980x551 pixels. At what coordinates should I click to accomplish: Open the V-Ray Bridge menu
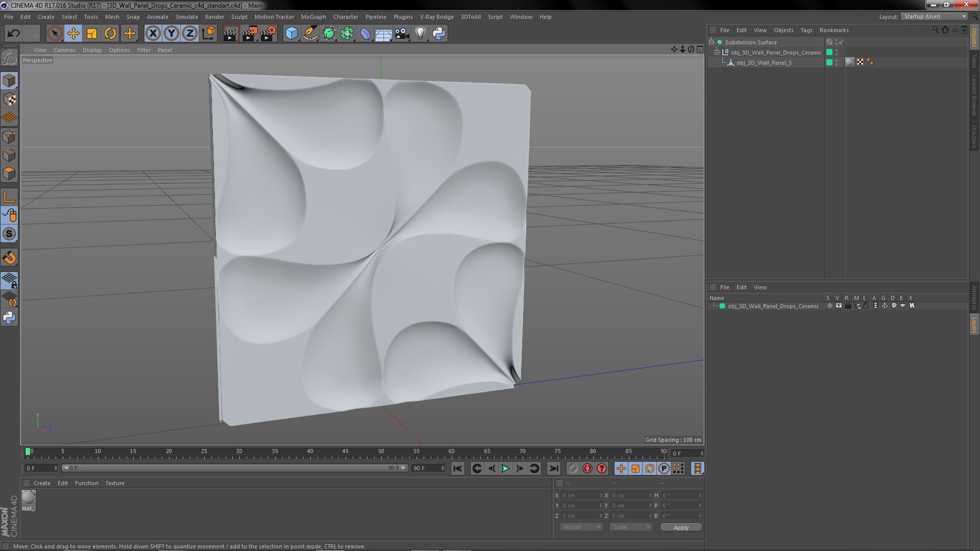click(436, 17)
